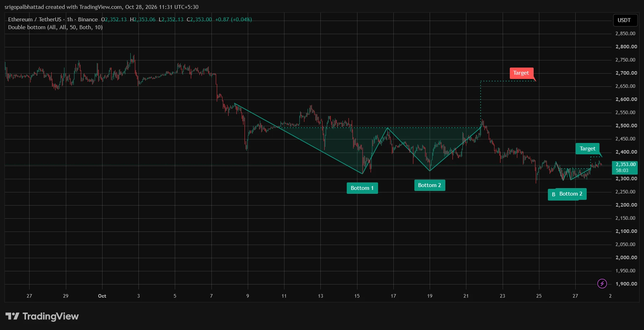The image size is (644, 330).
Task: Click the Ethereum / TetherUS symbol title
Action: [35, 20]
